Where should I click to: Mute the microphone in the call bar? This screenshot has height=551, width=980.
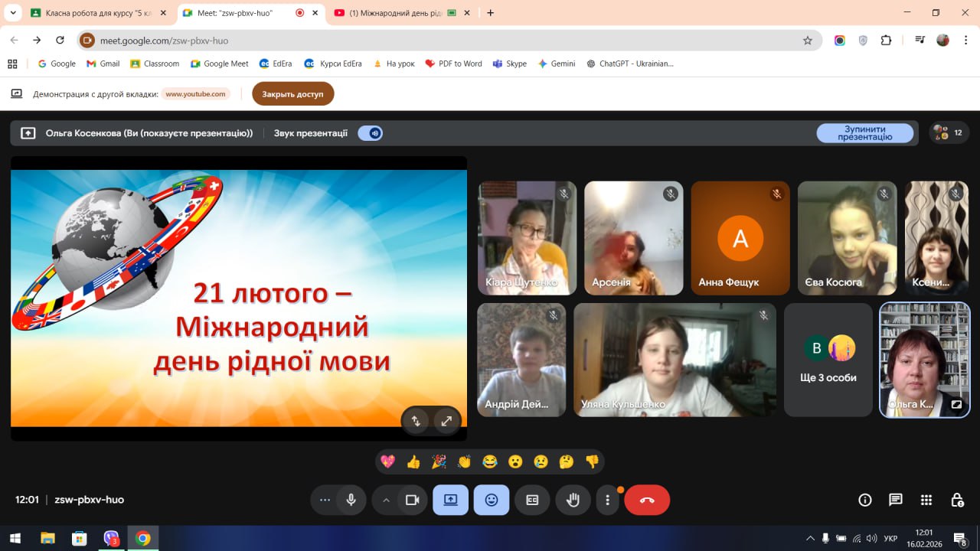coord(351,500)
